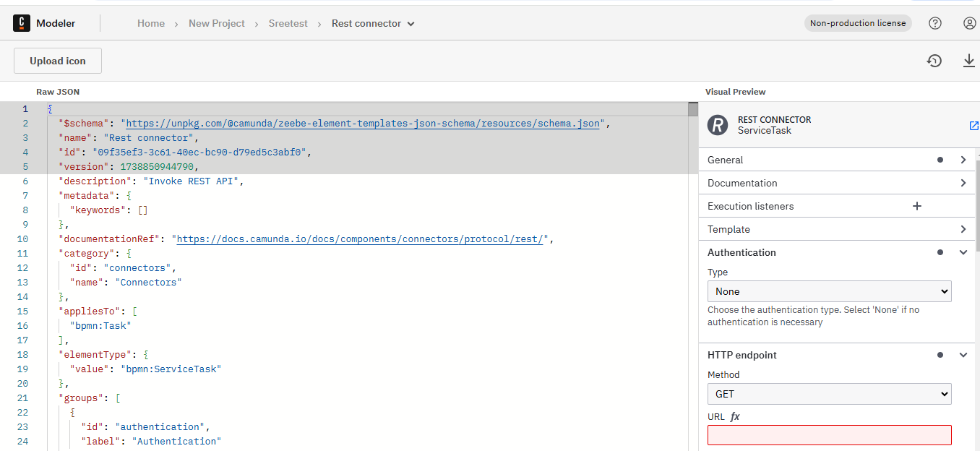Open the $schema URL link in JSON

[x=363, y=123]
